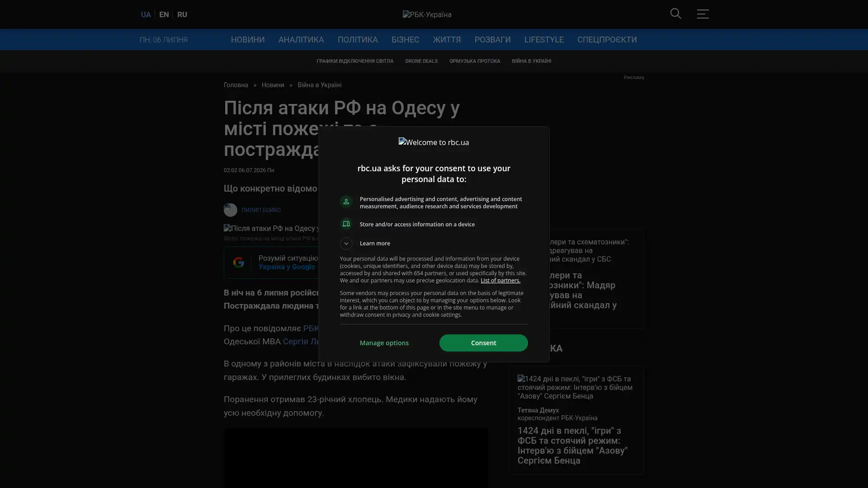Select UA language option

(x=146, y=14)
